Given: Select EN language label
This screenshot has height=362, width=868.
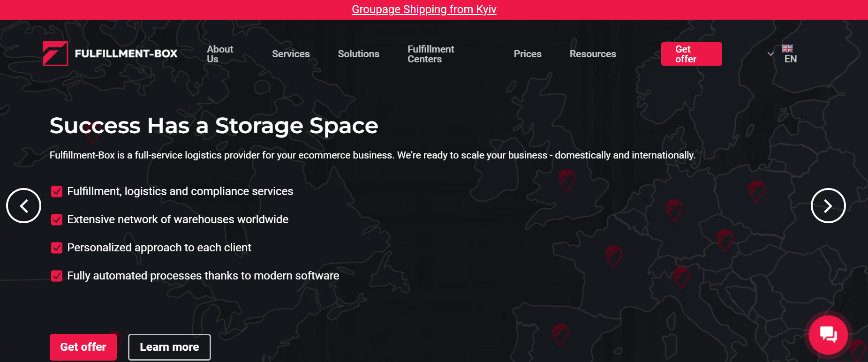Looking at the screenshot, I should click(x=791, y=59).
